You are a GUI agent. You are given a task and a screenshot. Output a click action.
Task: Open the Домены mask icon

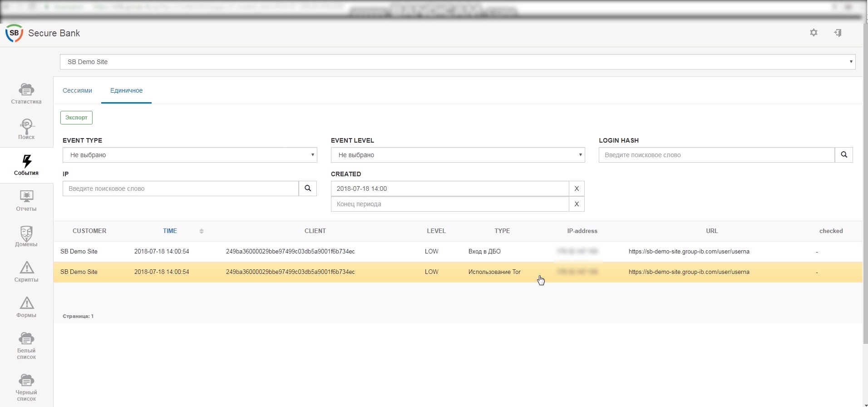click(x=26, y=236)
